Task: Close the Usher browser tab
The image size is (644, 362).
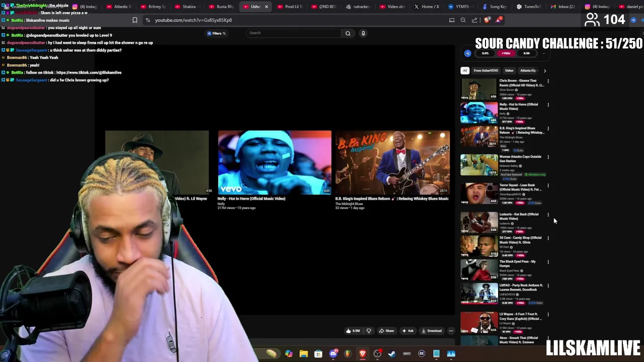Action: 266,7
